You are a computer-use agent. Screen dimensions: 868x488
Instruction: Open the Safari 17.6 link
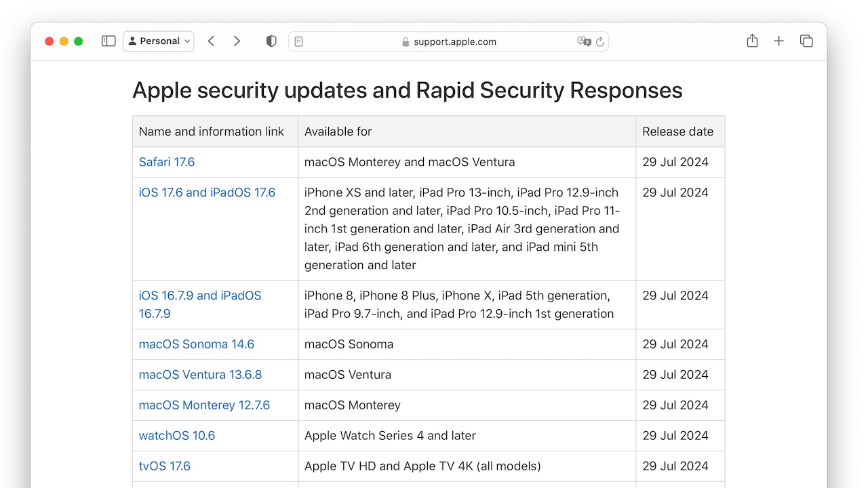pos(167,162)
